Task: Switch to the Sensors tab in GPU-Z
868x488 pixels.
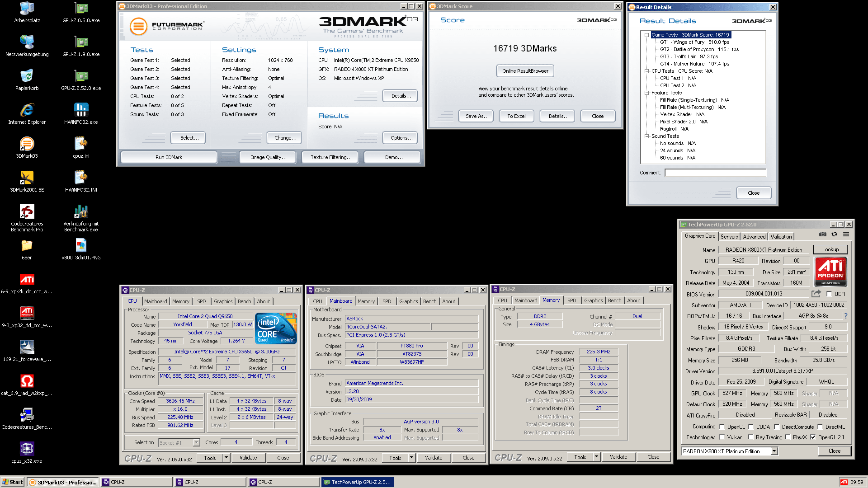Action: click(x=729, y=237)
